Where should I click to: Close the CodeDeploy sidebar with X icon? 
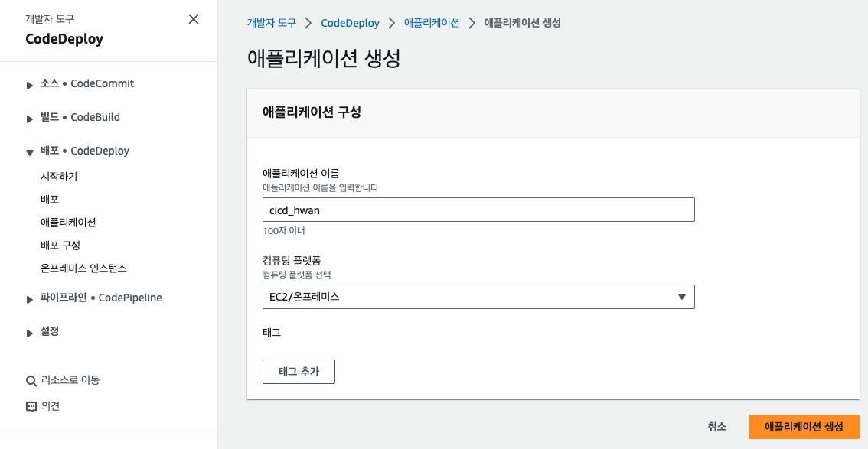[194, 19]
